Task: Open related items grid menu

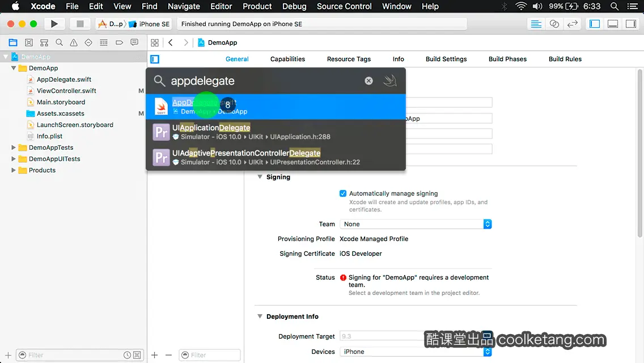Action: pos(155,43)
